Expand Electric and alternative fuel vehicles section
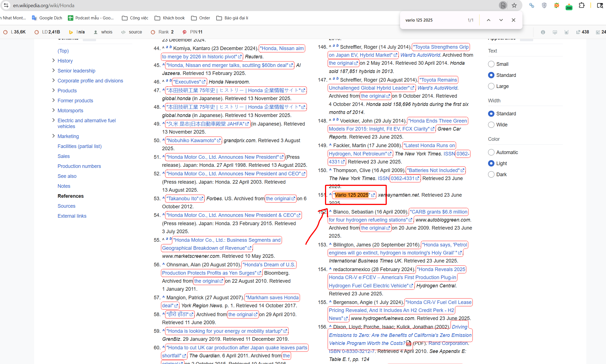The width and height of the screenshot is (606, 364). 53,120
